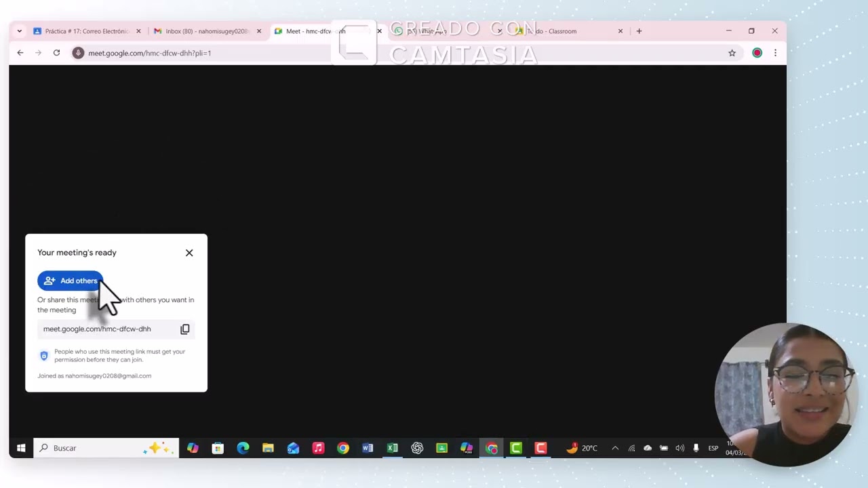The width and height of the screenshot is (868, 488).
Task: Open Microsoft Word from the taskbar
Action: (368, 448)
